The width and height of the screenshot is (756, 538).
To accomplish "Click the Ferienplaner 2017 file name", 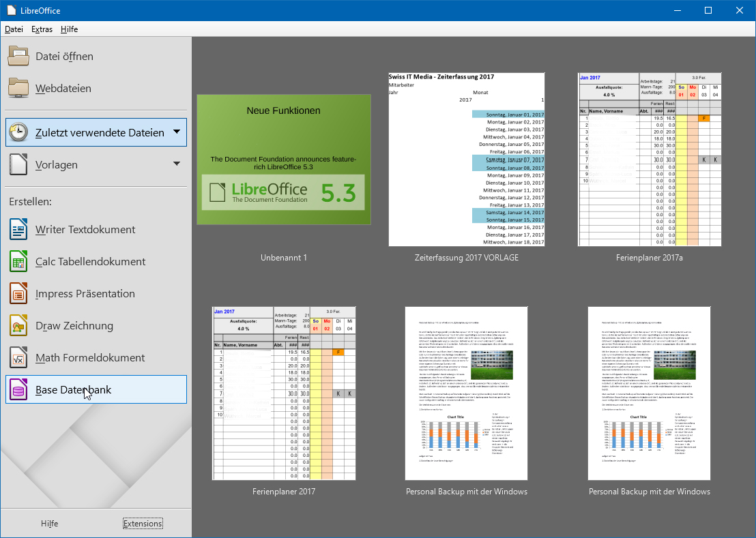I will pyautogui.click(x=284, y=492).
